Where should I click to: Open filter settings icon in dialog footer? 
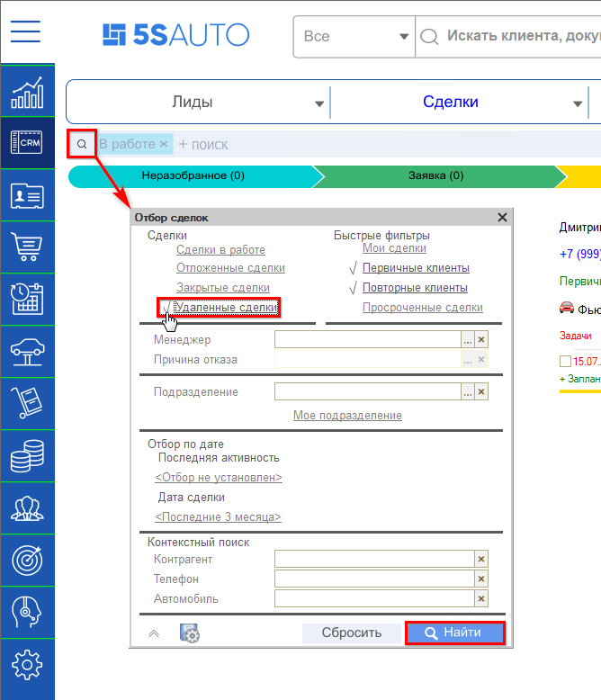190,633
